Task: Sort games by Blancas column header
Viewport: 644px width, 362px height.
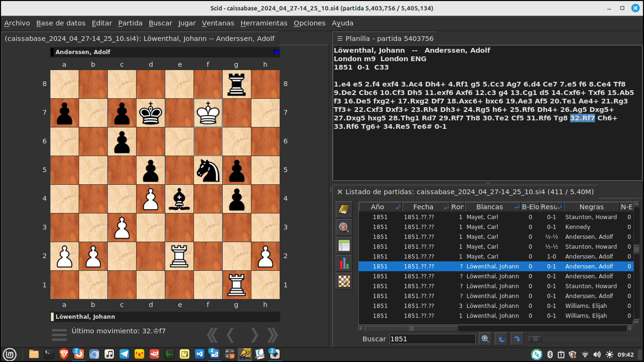Action: pos(492,207)
